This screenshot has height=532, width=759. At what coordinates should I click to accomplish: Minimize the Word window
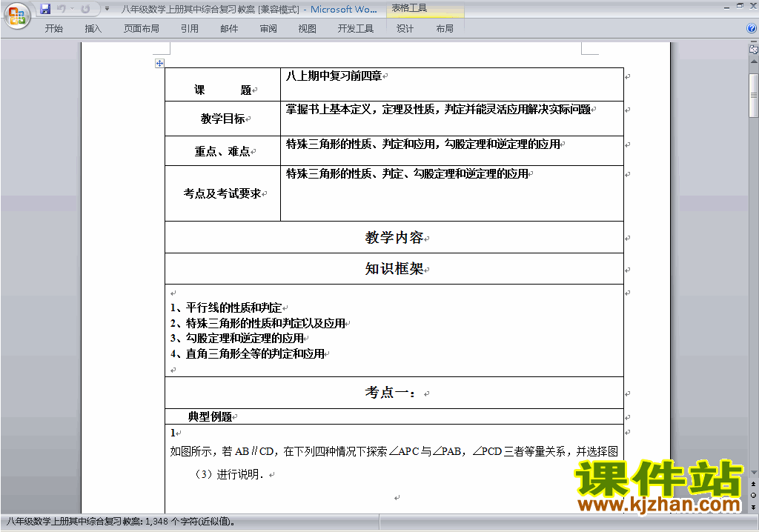(x=726, y=7)
